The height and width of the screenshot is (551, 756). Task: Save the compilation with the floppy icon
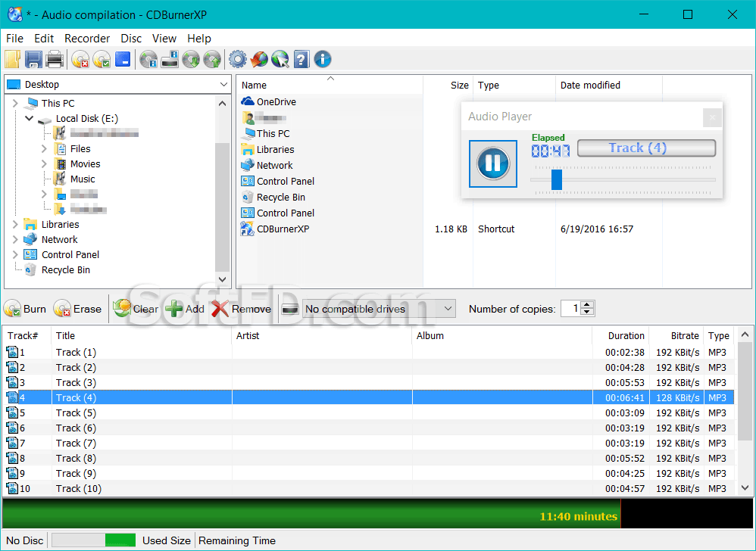pyautogui.click(x=34, y=59)
